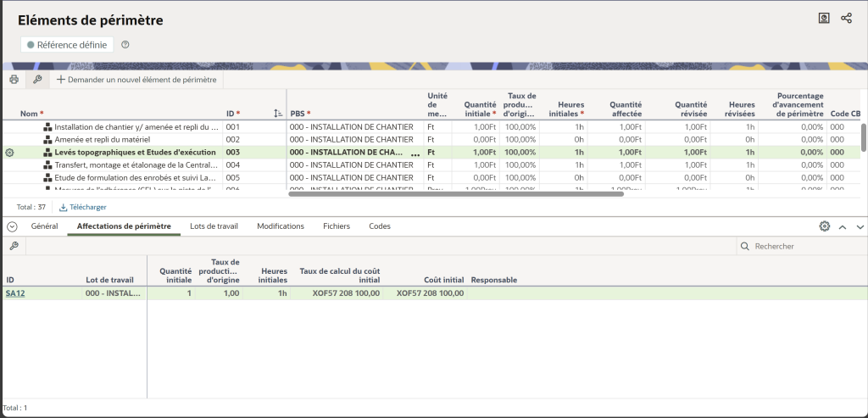The height and width of the screenshot is (418, 868).
Task: Click the print icon in the toolbar
Action: (x=14, y=80)
